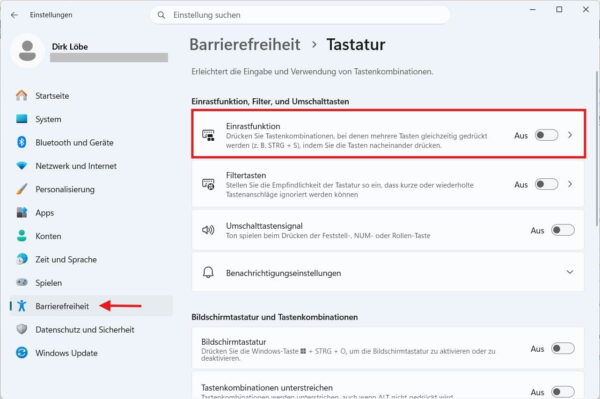Screen dimensions: 600x399
Task: Click the Spielen gamepad icon
Action: [22, 282]
